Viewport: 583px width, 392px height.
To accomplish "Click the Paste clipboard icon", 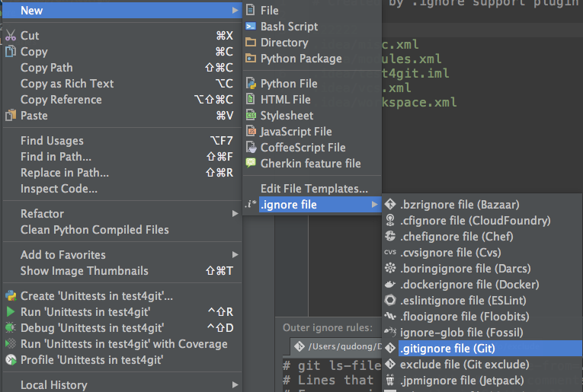I will [11, 116].
